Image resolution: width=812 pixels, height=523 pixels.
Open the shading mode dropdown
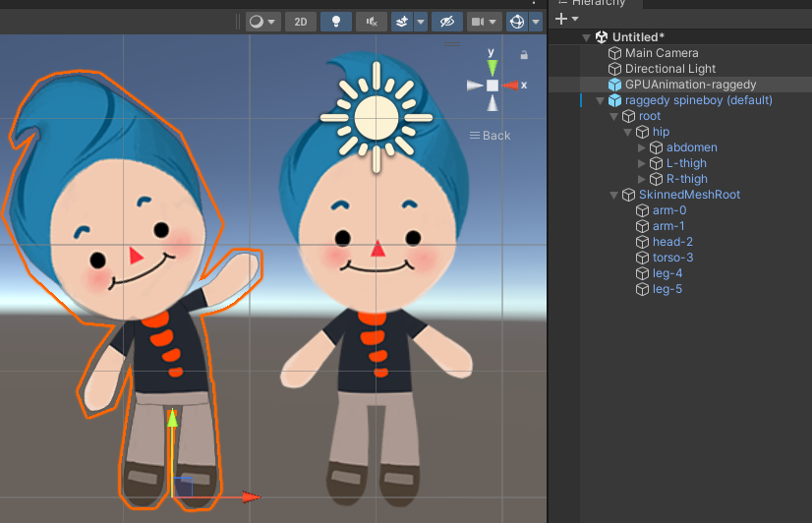[x=261, y=22]
